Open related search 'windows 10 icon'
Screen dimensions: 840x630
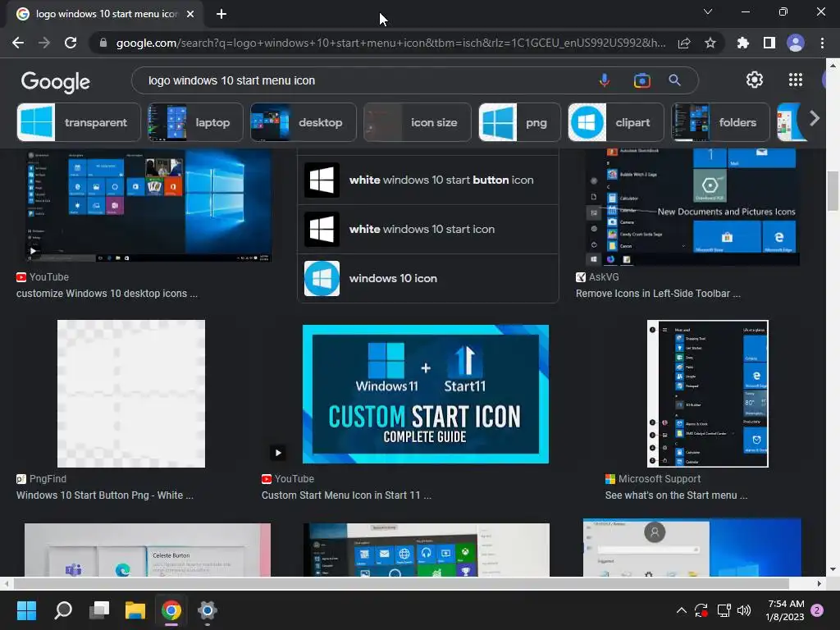pos(428,279)
